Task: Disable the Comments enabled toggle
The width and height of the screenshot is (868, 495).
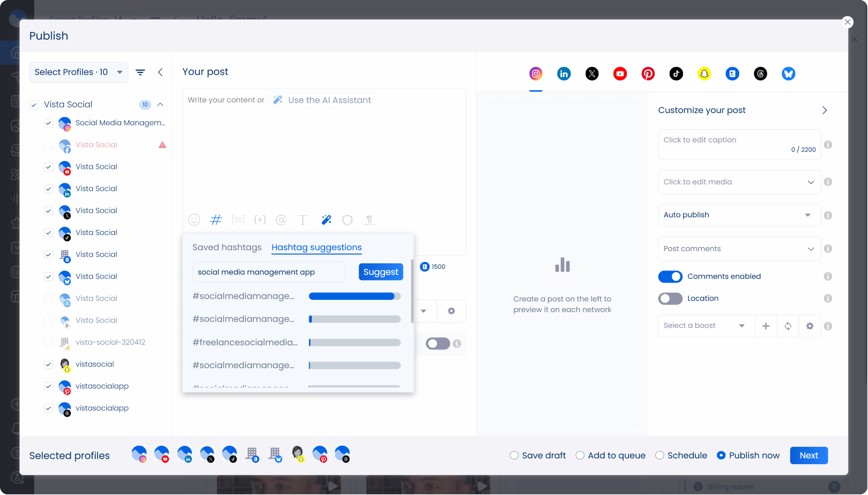Action: pyautogui.click(x=670, y=277)
